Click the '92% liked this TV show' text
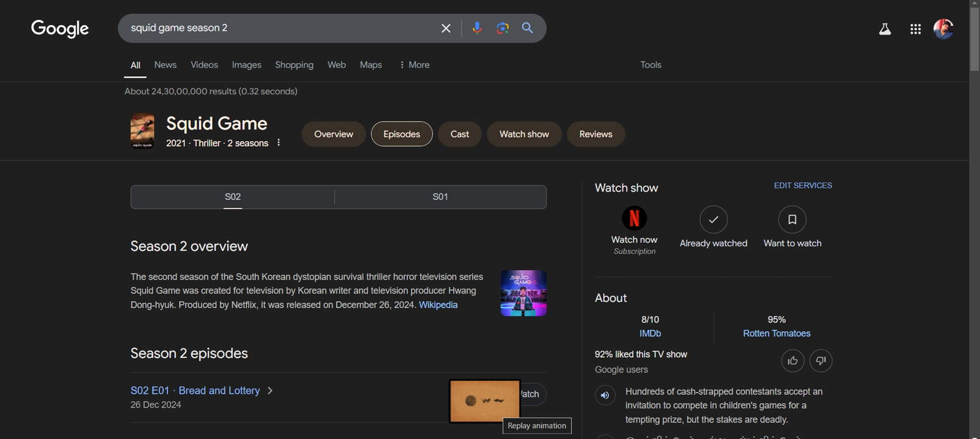The width and height of the screenshot is (980, 439). (641, 354)
